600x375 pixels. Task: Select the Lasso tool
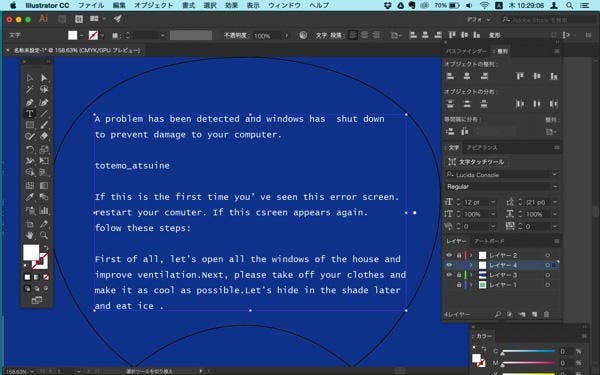(44, 89)
